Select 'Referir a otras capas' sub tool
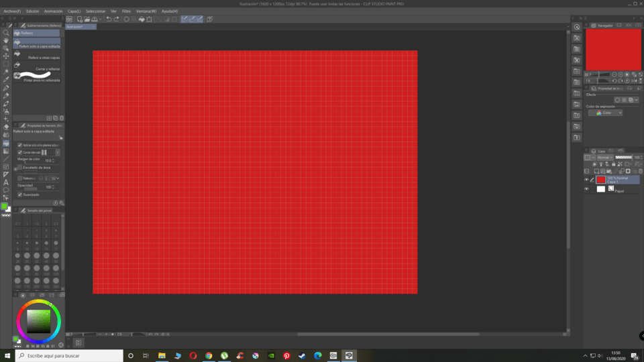The width and height of the screenshot is (644, 362). [37, 55]
